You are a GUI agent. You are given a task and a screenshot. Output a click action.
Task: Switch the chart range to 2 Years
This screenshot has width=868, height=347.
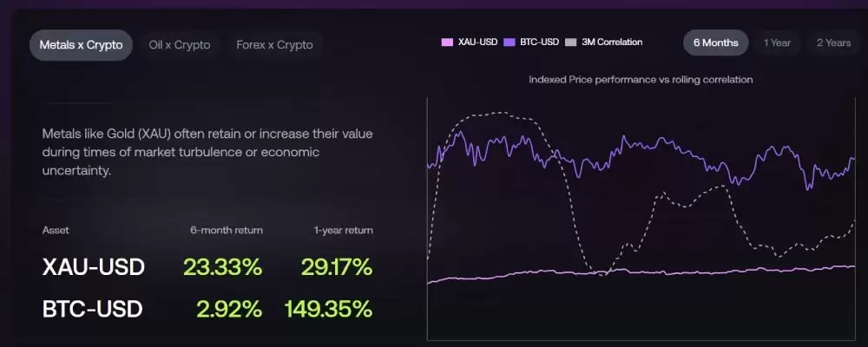click(x=833, y=43)
